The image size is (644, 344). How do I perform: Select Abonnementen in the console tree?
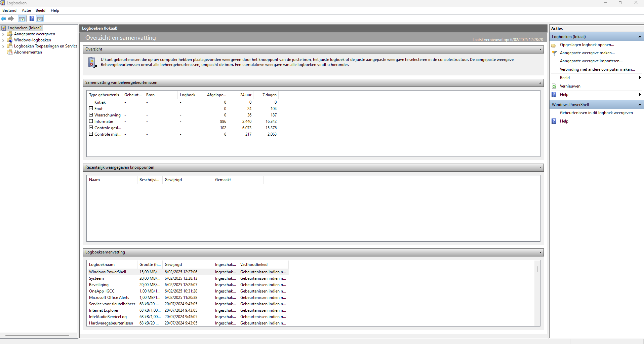28,52
